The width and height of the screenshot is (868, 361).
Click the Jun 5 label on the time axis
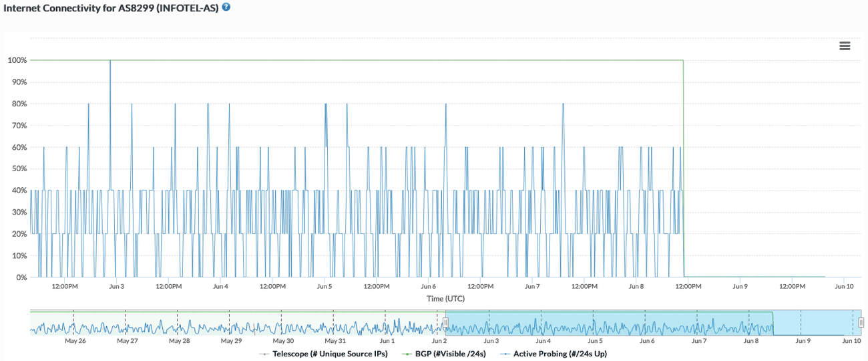point(324,287)
